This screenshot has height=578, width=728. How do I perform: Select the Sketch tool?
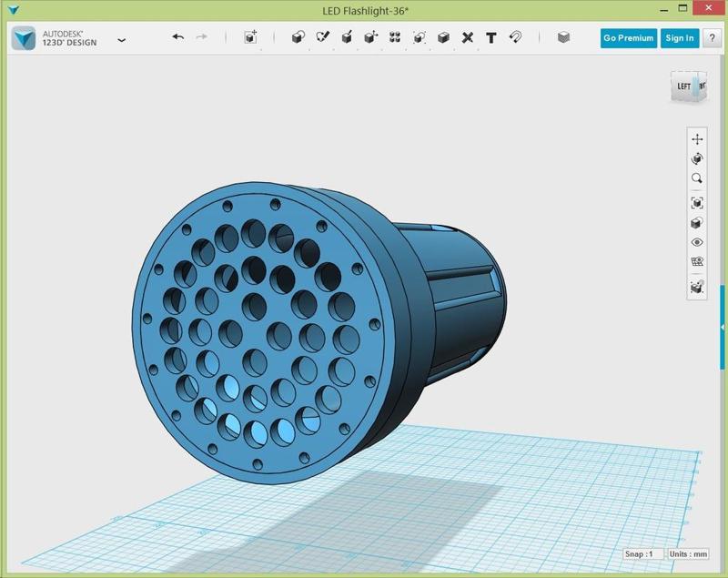(322, 37)
